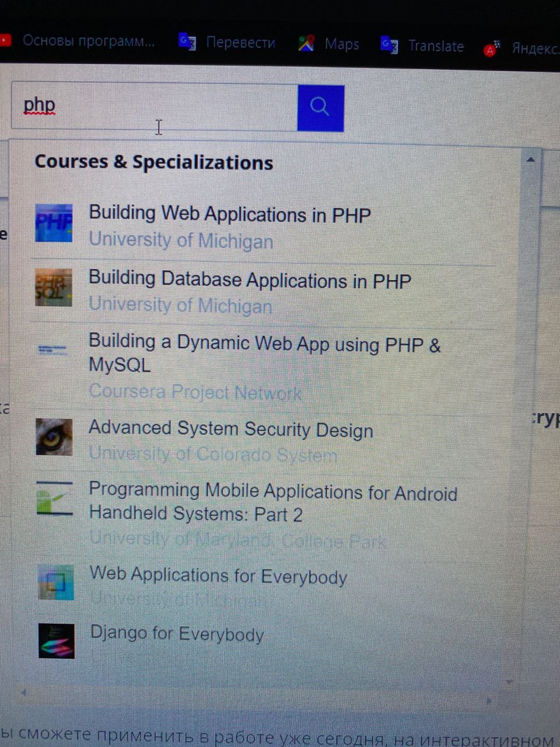Click the horizontal scrollbar left arrow
The image size is (560, 747).
pyautogui.click(x=24, y=693)
